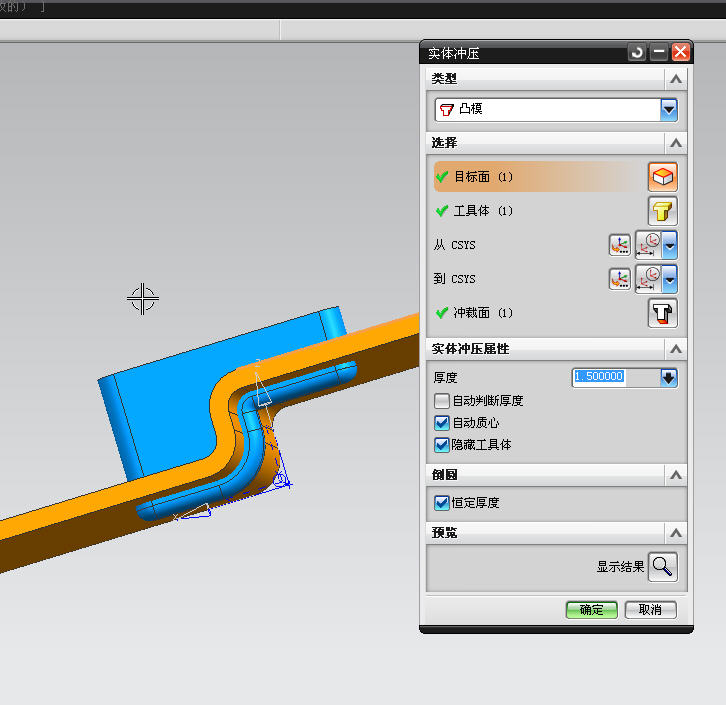This screenshot has width=726, height=705.
Task: Open the 厚度 value options arrow
Action: tap(669, 378)
